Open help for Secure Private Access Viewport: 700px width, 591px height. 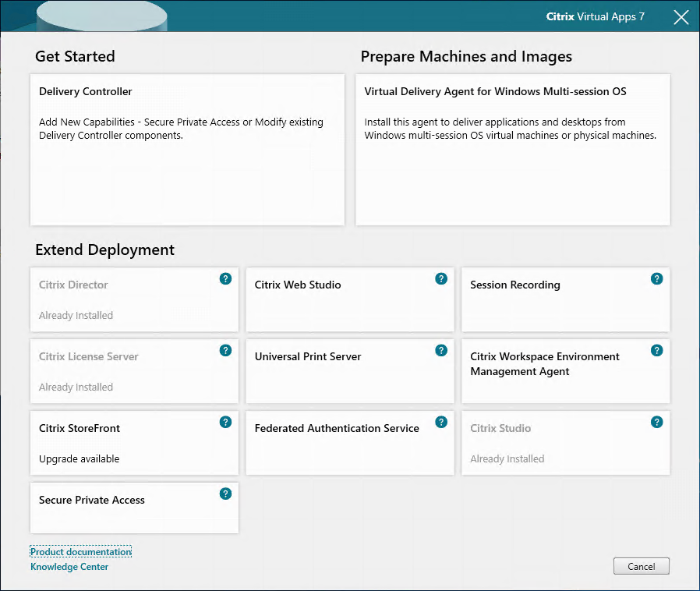pyautogui.click(x=225, y=494)
